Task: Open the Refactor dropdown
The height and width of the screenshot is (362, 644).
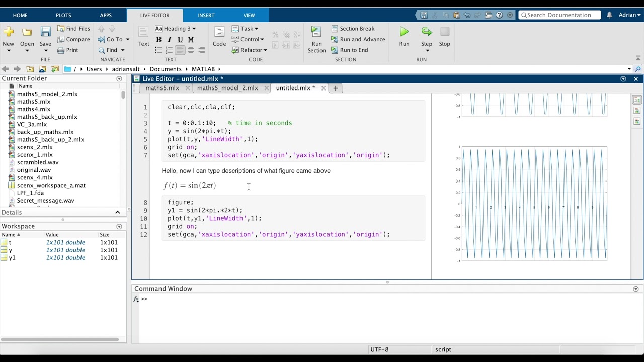Action: 250,50
